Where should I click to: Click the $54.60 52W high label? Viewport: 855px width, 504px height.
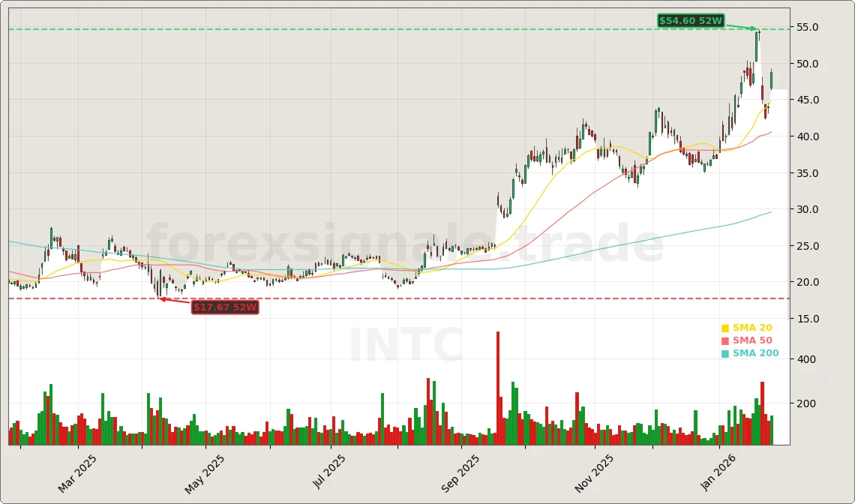click(690, 21)
